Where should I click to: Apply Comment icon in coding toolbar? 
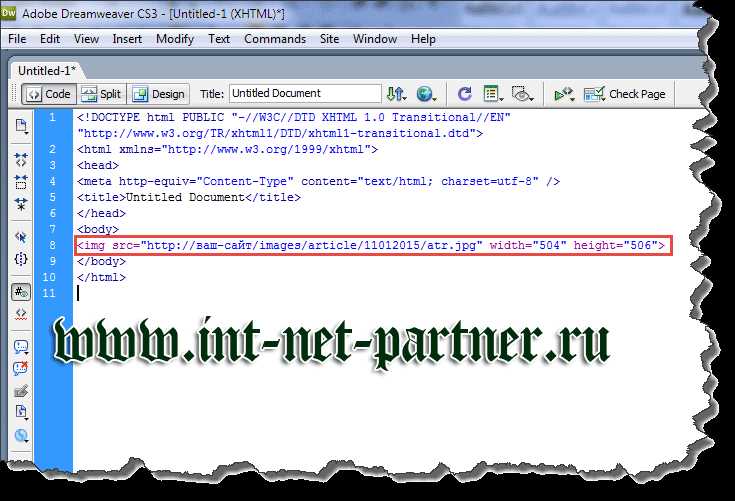pyautogui.click(x=21, y=347)
